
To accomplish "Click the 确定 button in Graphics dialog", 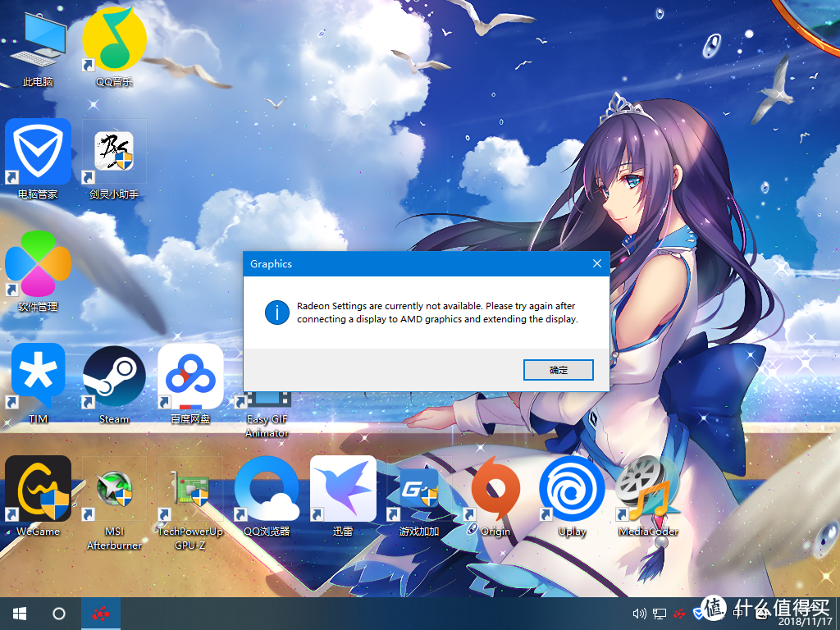I will [558, 370].
